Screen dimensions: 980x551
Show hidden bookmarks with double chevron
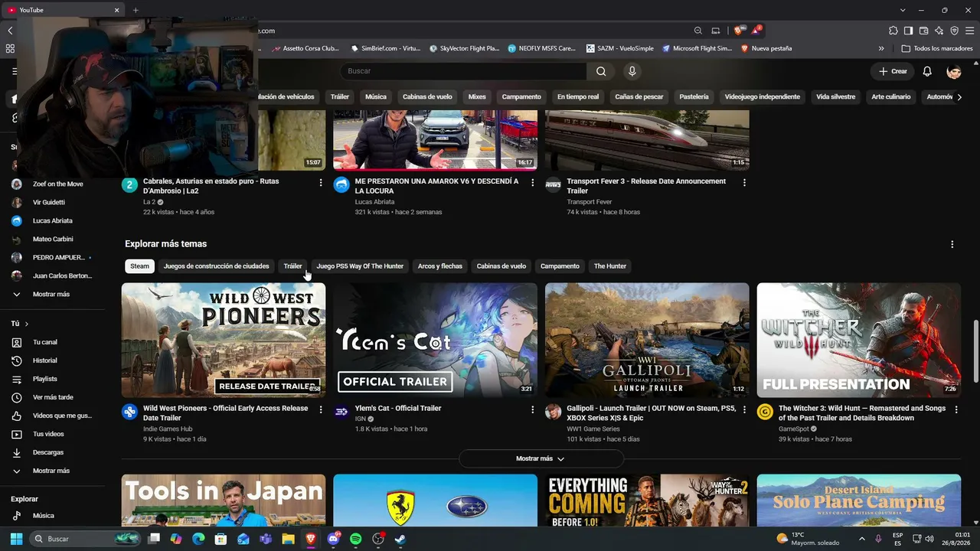(881, 48)
